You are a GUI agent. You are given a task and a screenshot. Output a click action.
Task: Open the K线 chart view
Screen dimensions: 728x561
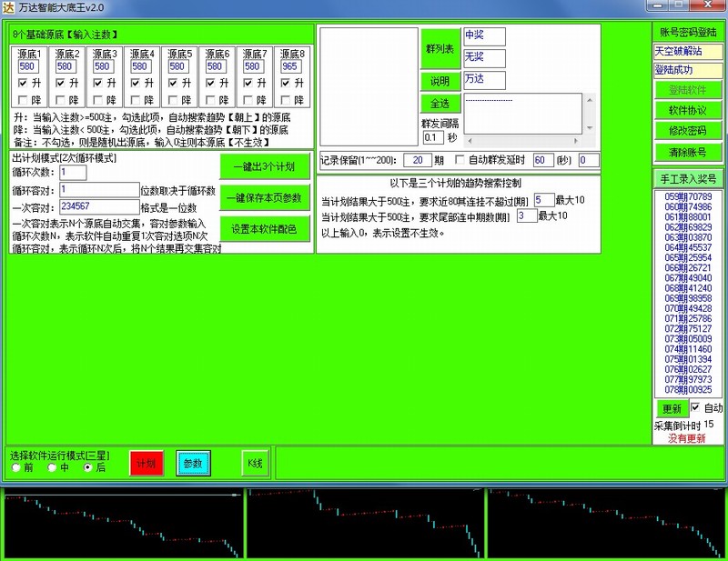pos(255,463)
